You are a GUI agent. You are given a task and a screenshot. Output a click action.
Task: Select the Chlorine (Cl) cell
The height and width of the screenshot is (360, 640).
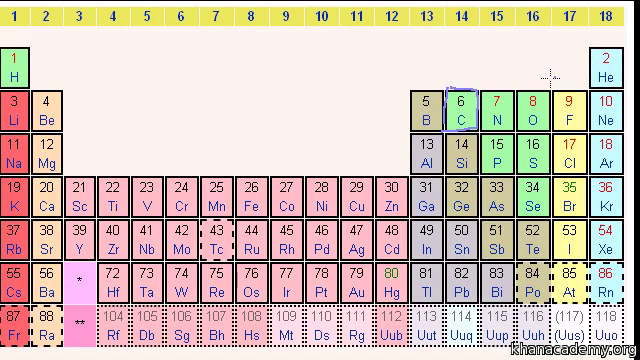pyautogui.click(x=569, y=154)
